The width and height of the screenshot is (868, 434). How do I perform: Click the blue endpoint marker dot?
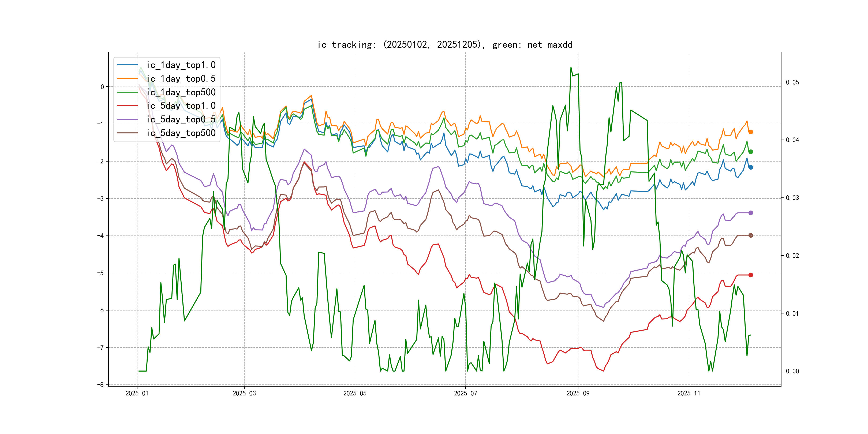751,167
